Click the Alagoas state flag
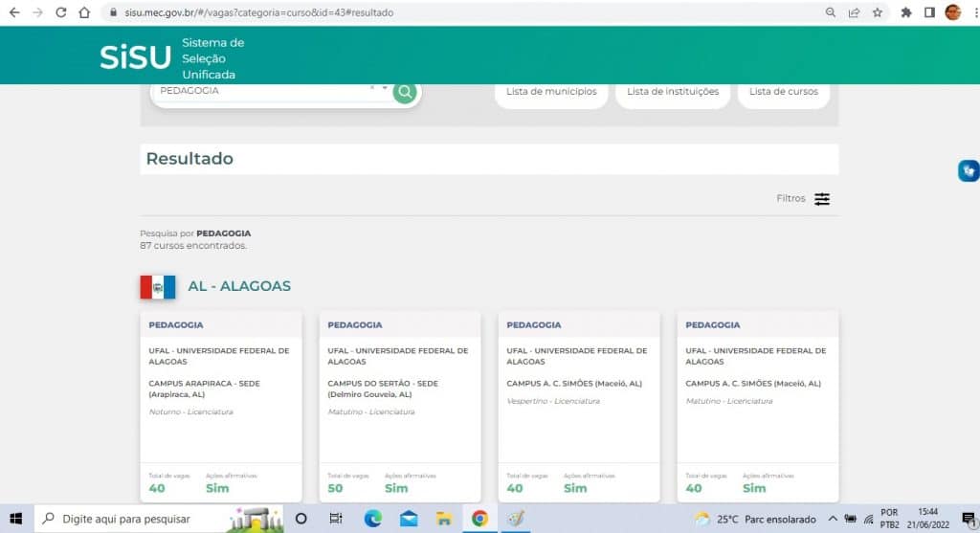Screen dimensions: 980x533 pyautogui.click(x=158, y=287)
